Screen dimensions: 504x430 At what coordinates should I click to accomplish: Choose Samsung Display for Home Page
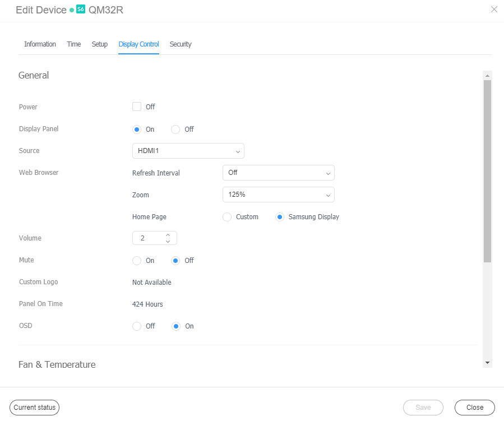click(280, 217)
